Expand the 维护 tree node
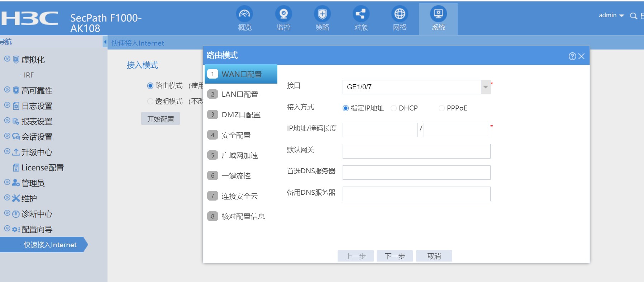Viewport: 644px width, 282px height. click(7, 198)
